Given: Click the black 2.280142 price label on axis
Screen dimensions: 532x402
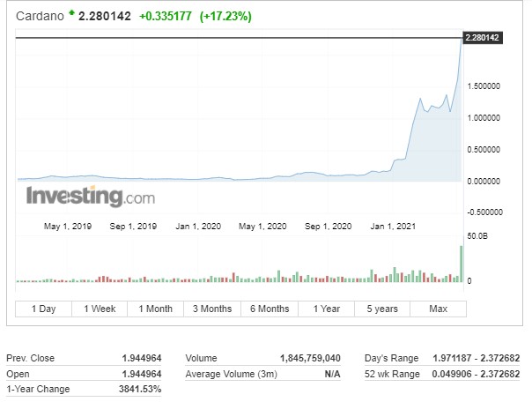Looking at the screenshot, I should (483, 37).
